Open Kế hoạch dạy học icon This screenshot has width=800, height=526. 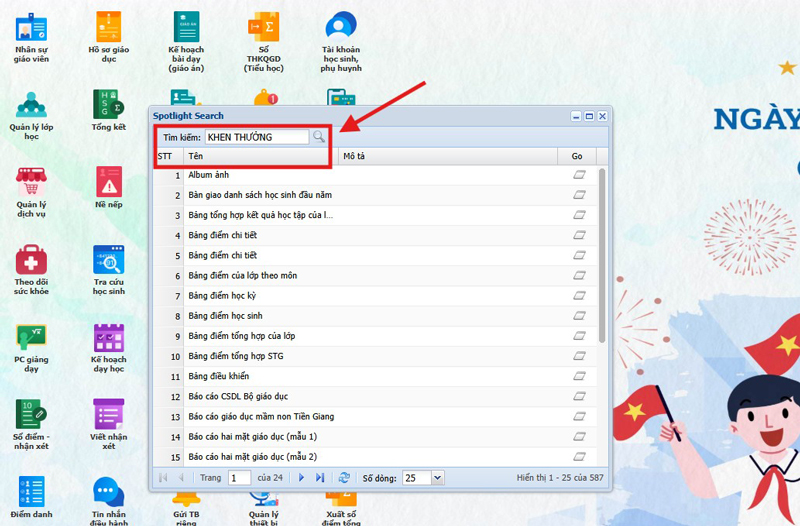pos(109,348)
